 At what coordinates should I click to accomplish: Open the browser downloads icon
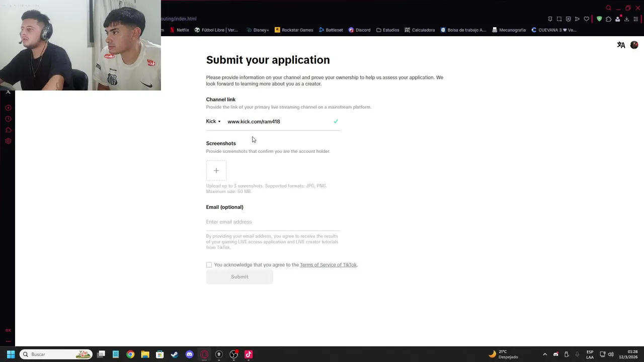(626, 19)
